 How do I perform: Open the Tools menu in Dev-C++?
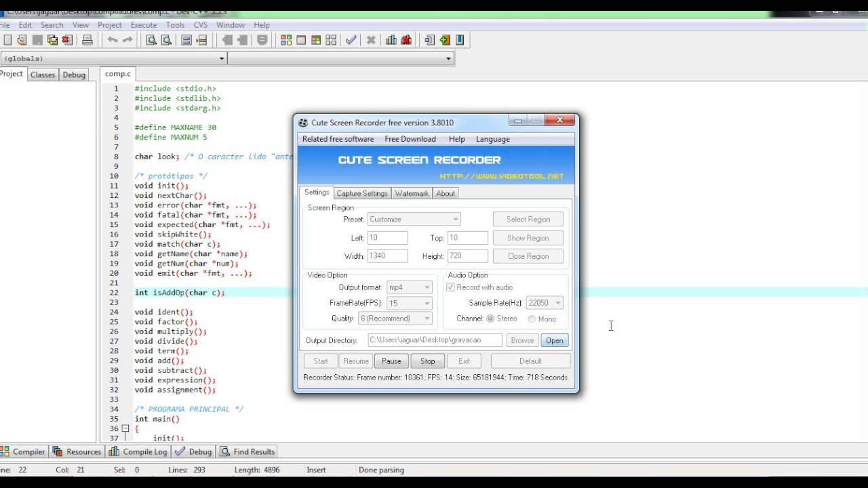(x=175, y=25)
